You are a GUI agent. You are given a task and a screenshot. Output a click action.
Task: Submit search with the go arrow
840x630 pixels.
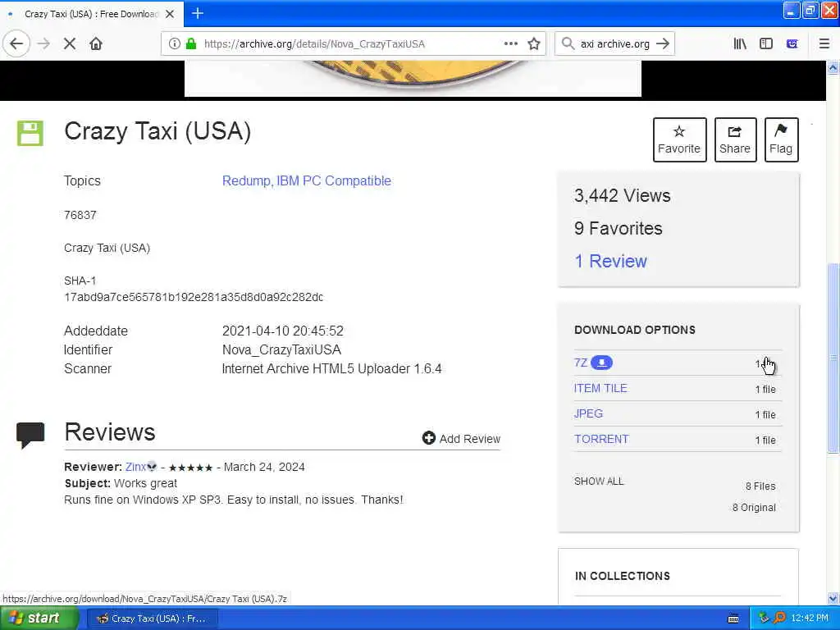coord(663,43)
